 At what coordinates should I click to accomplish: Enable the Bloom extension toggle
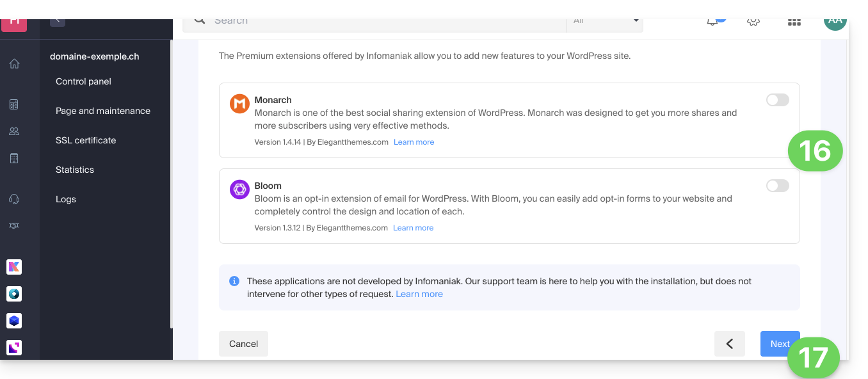[x=777, y=186]
